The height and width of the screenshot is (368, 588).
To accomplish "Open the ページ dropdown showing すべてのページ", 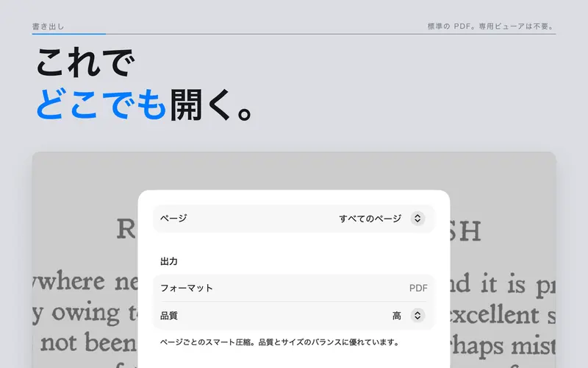I will click(x=293, y=218).
